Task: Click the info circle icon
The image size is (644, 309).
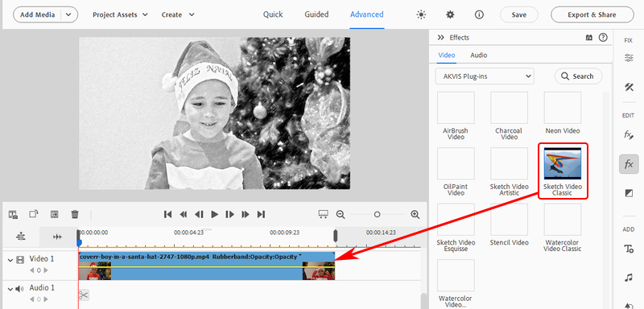Action: (479, 14)
